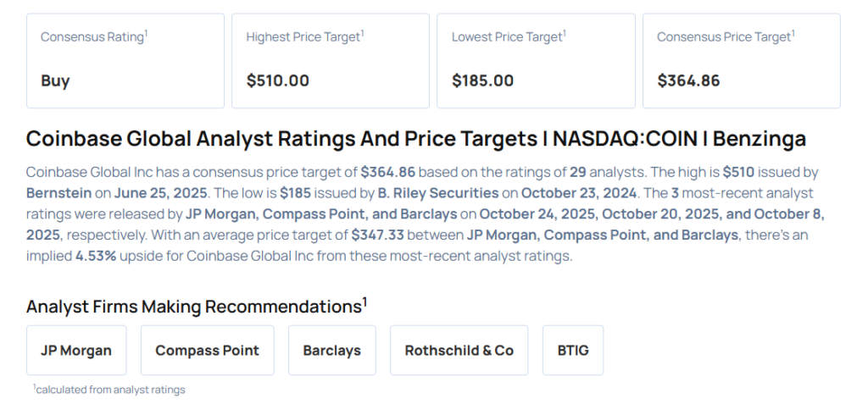Viewport: 868px width, 415px height.
Task: Click the Rothschild & Co button
Action: tap(459, 350)
